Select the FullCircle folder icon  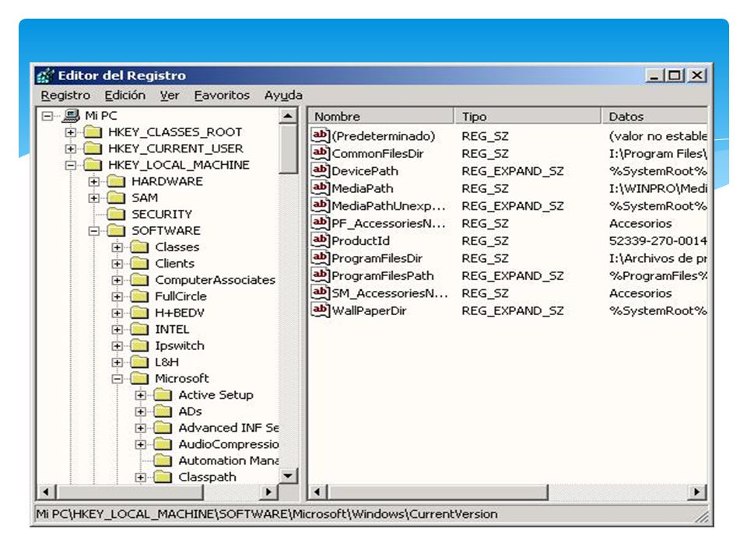click(x=139, y=296)
